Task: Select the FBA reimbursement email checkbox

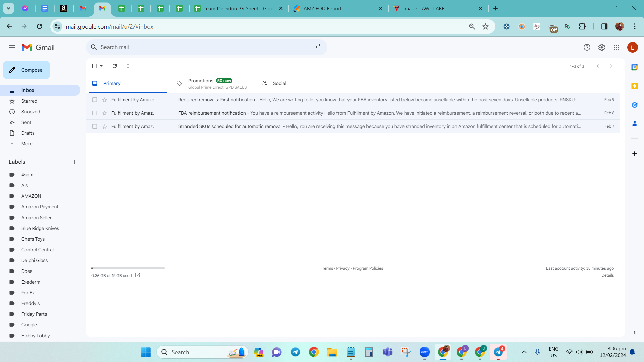Action: coord(95,113)
